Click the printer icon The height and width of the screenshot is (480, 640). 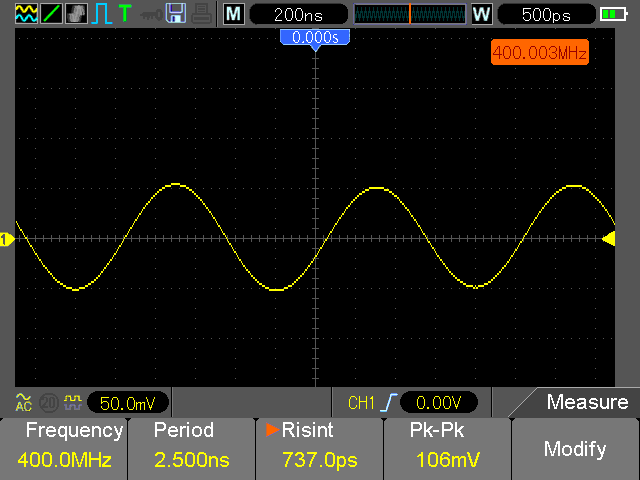[x=202, y=14]
